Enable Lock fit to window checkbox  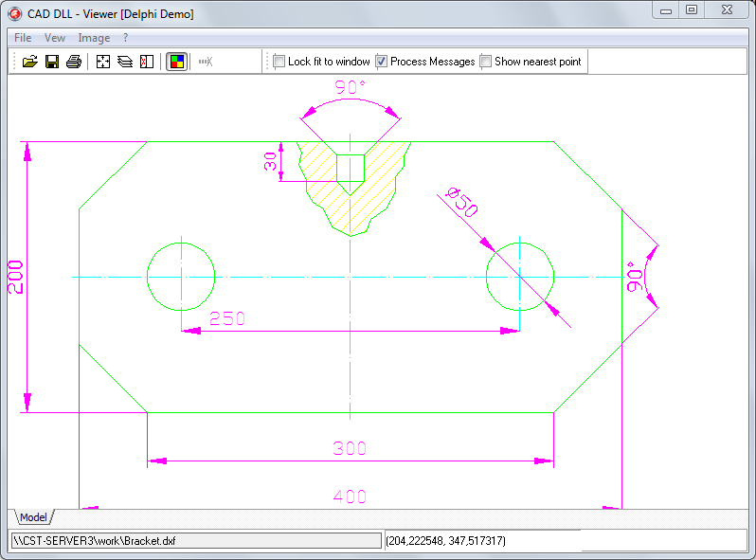279,62
